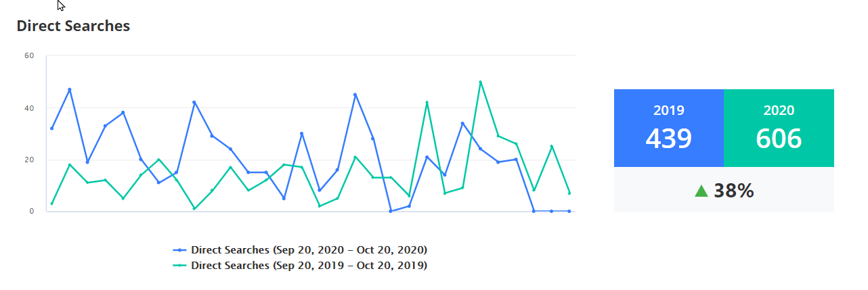The height and width of the screenshot is (290, 868).
Task: Click the highest point on the blue line
Action: pos(69,89)
